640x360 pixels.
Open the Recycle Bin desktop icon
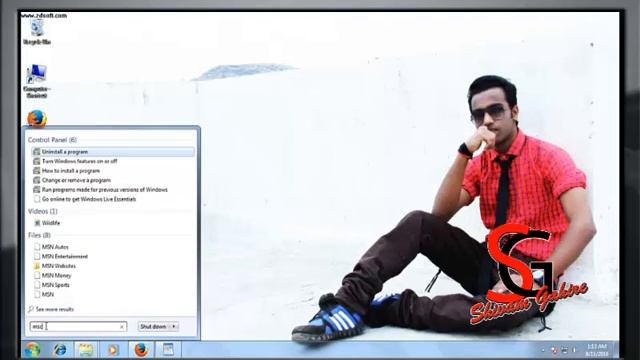pos(37,32)
